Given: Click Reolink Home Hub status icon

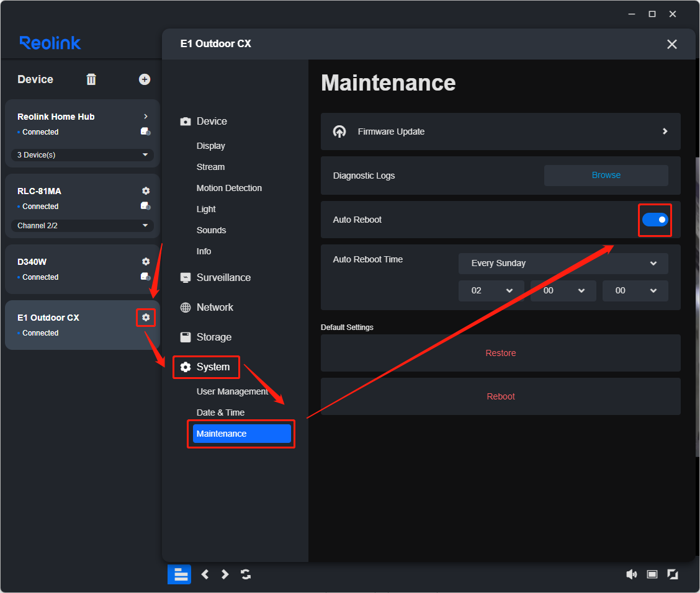Looking at the screenshot, I should (x=146, y=132).
